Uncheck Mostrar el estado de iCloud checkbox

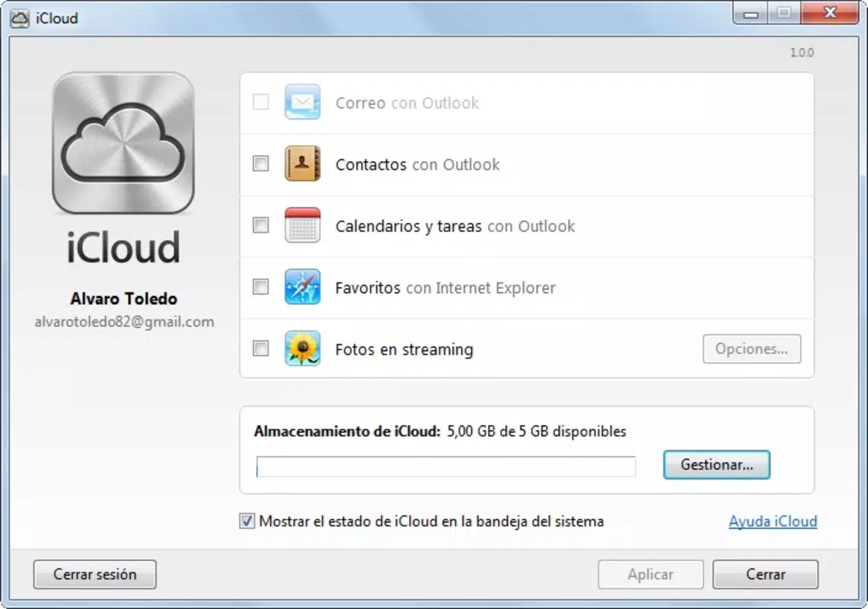coord(247,521)
